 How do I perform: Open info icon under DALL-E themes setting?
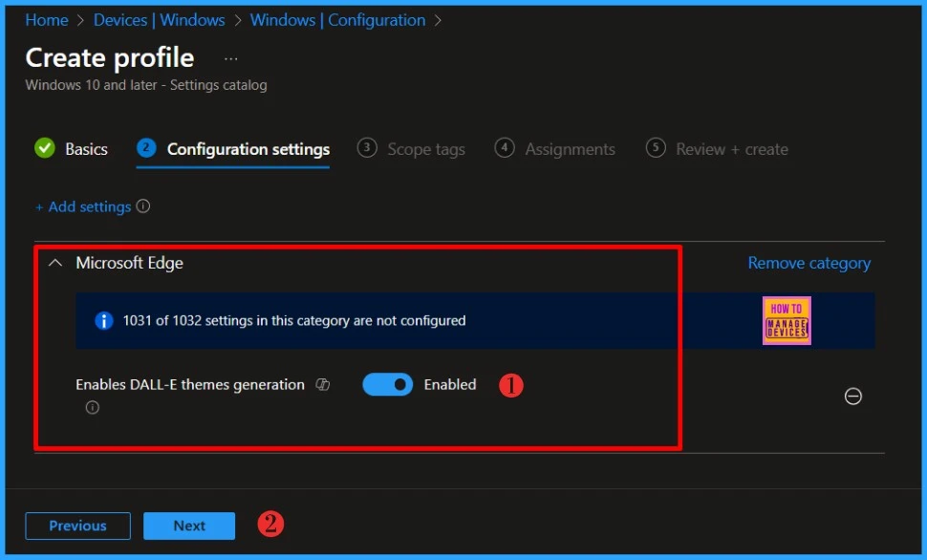coord(93,407)
